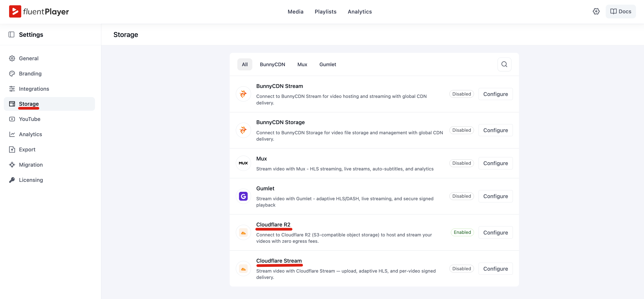This screenshot has height=299, width=644.
Task: Click the Storage page heading
Action: [x=125, y=34]
